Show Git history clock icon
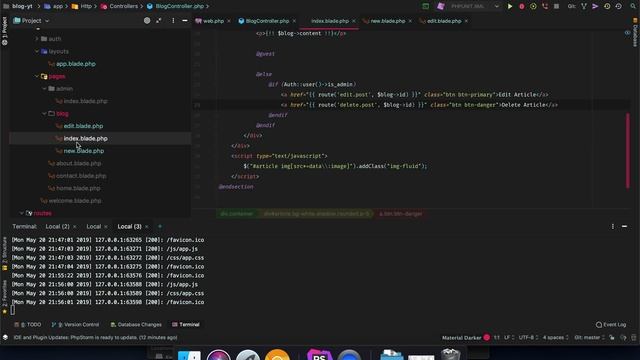The height and width of the screenshot is (360, 640). click(x=607, y=6)
